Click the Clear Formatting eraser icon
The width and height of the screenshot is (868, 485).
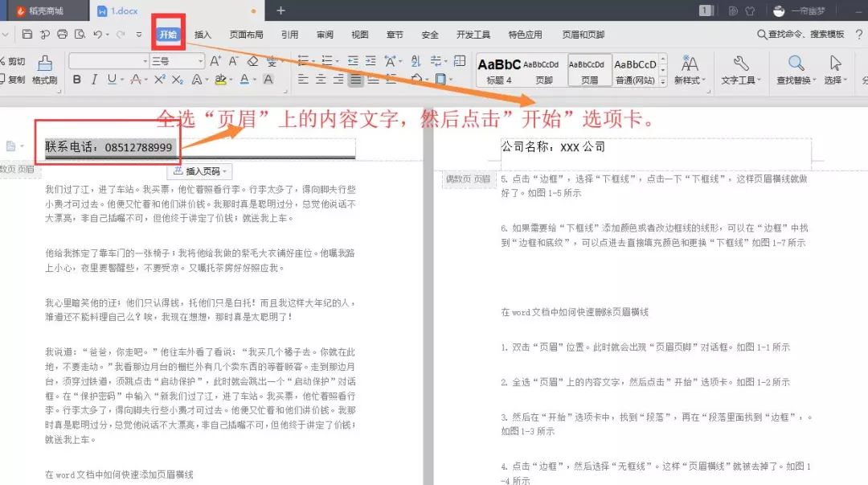coord(252,61)
